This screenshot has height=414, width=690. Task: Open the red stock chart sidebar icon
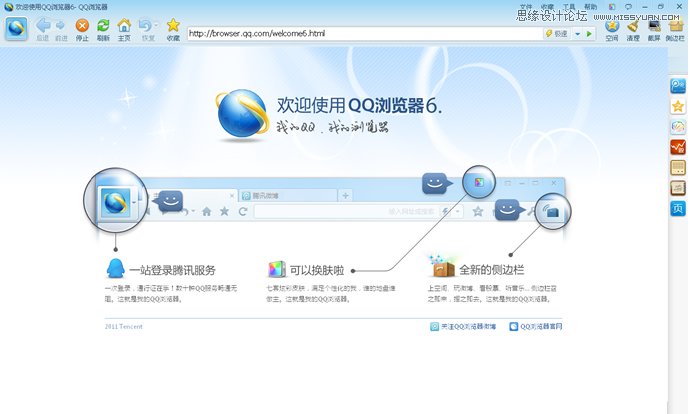click(x=678, y=147)
